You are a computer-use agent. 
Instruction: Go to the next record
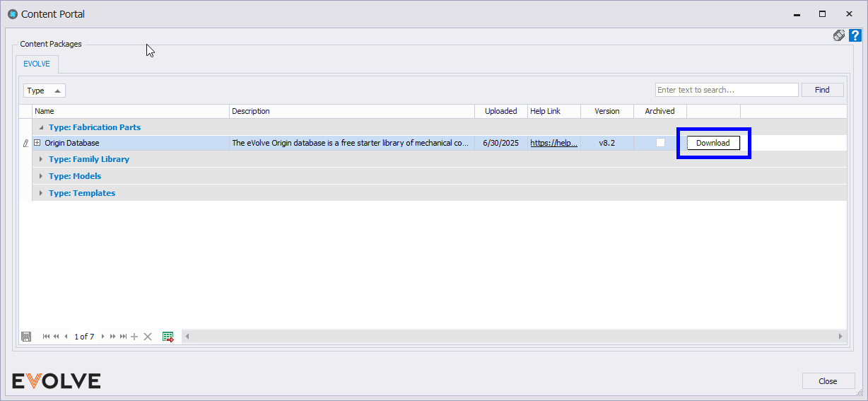click(102, 337)
